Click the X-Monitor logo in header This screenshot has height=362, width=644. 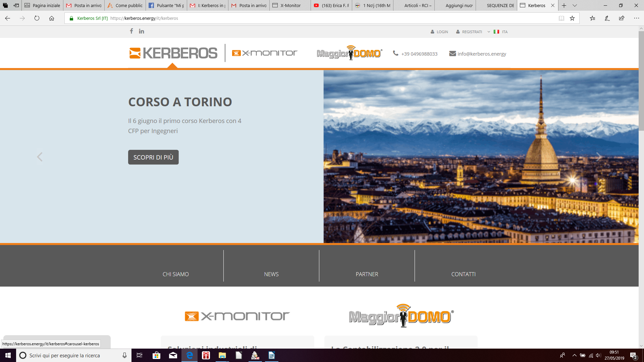tap(265, 53)
